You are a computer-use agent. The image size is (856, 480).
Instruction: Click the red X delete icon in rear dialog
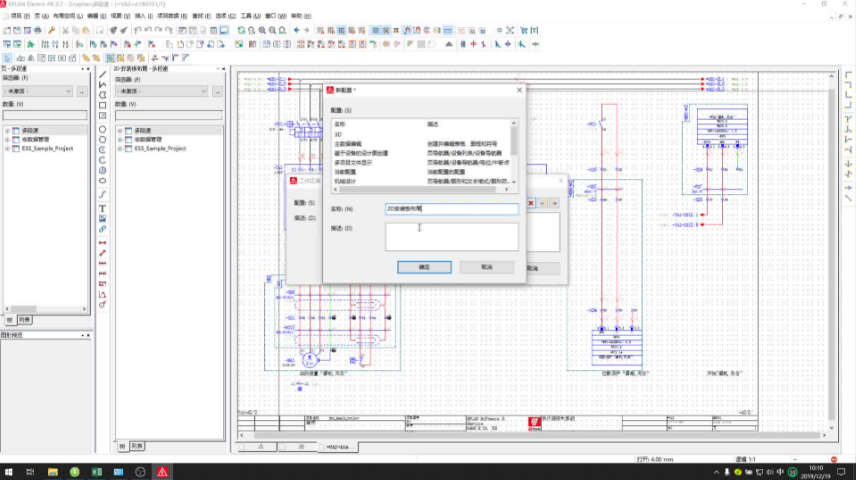531,203
